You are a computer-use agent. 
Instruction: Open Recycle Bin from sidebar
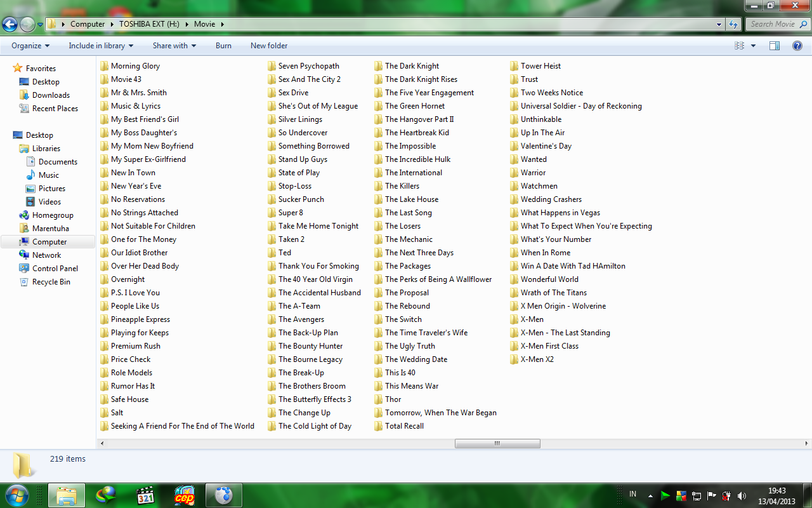tap(51, 282)
